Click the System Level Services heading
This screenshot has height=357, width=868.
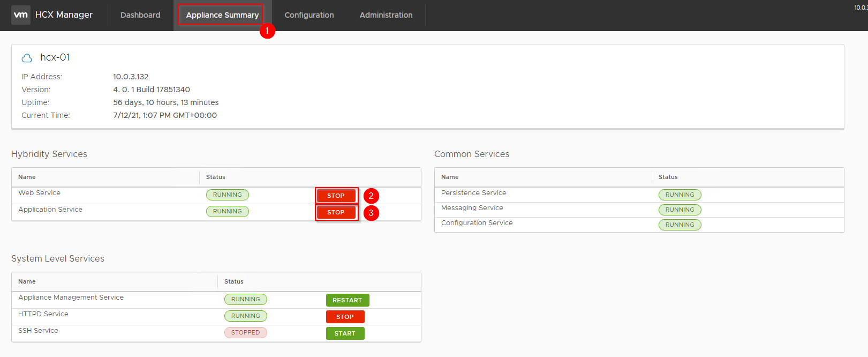58,259
